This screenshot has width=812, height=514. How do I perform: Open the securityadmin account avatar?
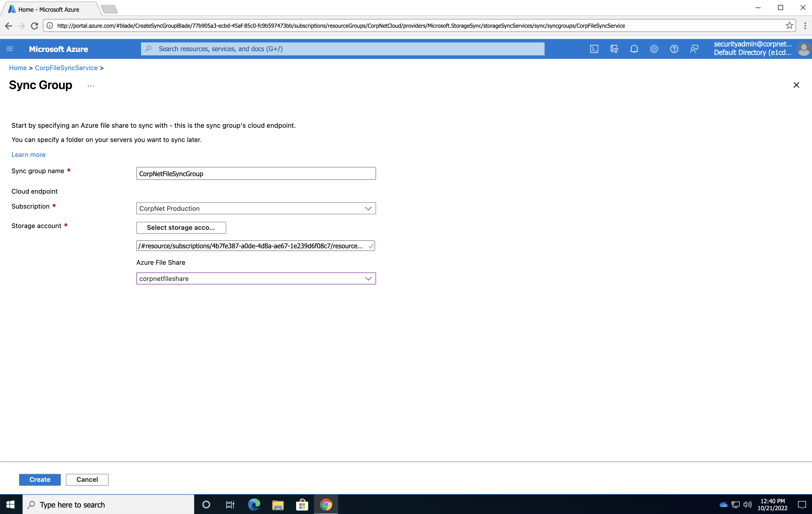(x=804, y=49)
